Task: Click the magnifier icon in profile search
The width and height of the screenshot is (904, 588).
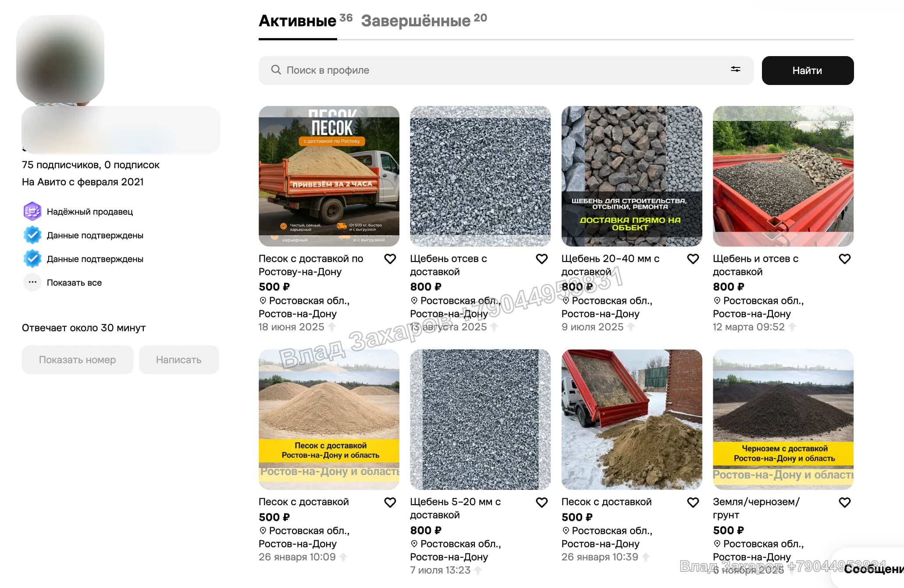Action: click(x=276, y=70)
